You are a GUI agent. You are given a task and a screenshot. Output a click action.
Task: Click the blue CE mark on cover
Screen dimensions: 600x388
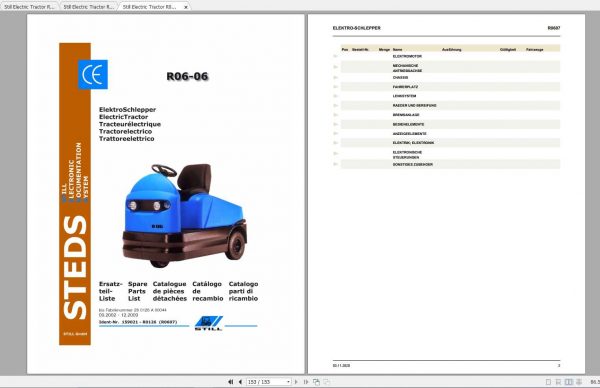93,74
